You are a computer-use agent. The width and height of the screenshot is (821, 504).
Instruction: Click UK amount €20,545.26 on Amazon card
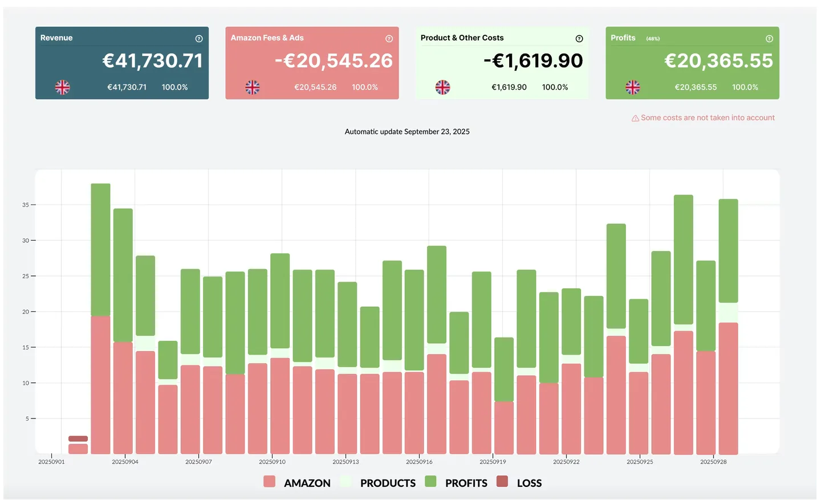(315, 87)
